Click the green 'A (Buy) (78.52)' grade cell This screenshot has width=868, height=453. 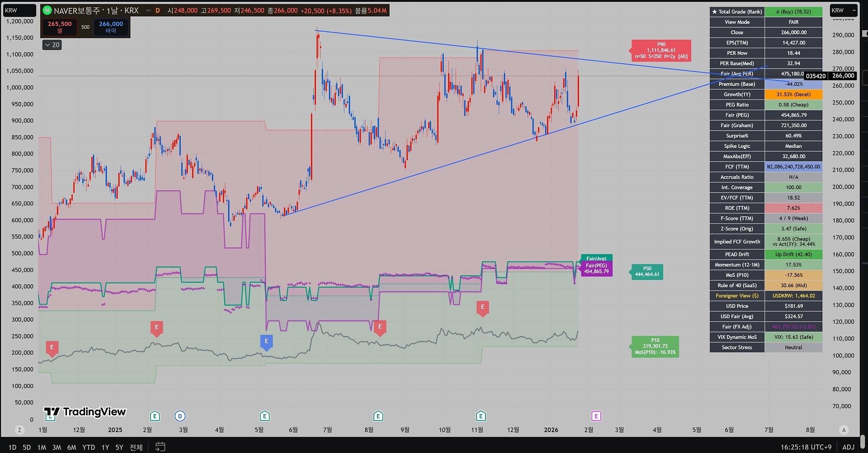pos(793,12)
